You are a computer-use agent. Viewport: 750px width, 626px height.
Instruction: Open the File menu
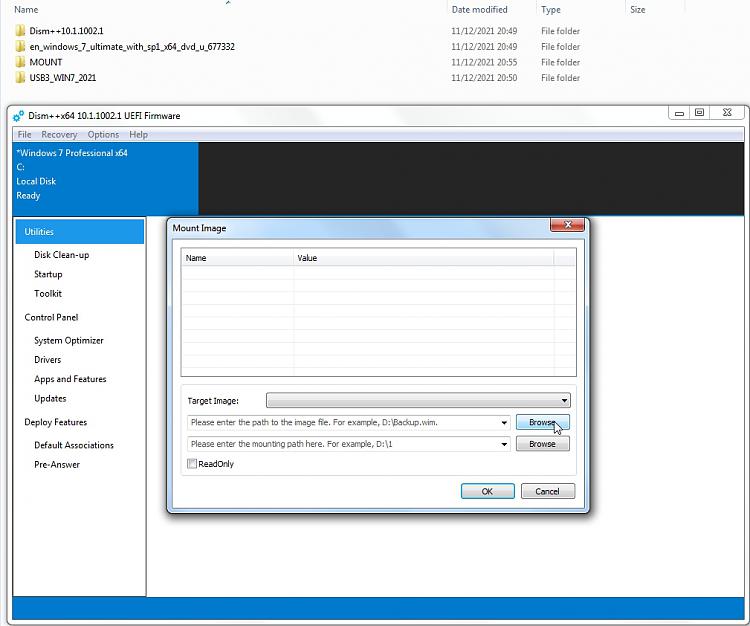click(24, 134)
